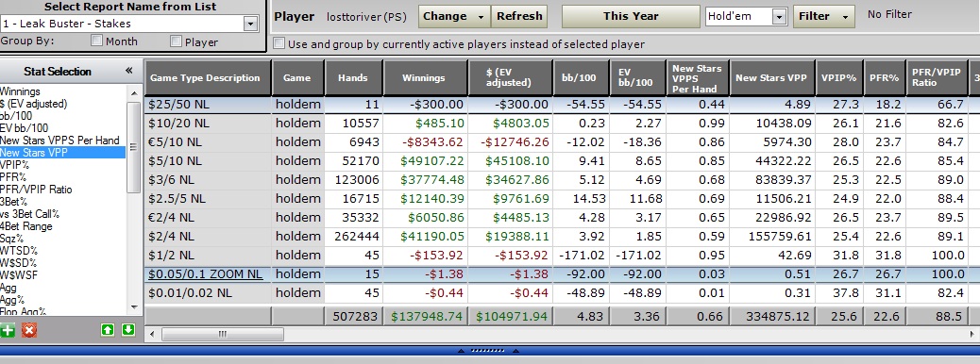Screen dimensions: 980x364
Task: Select '3Bet%' in the stat list
Action: (x=14, y=202)
